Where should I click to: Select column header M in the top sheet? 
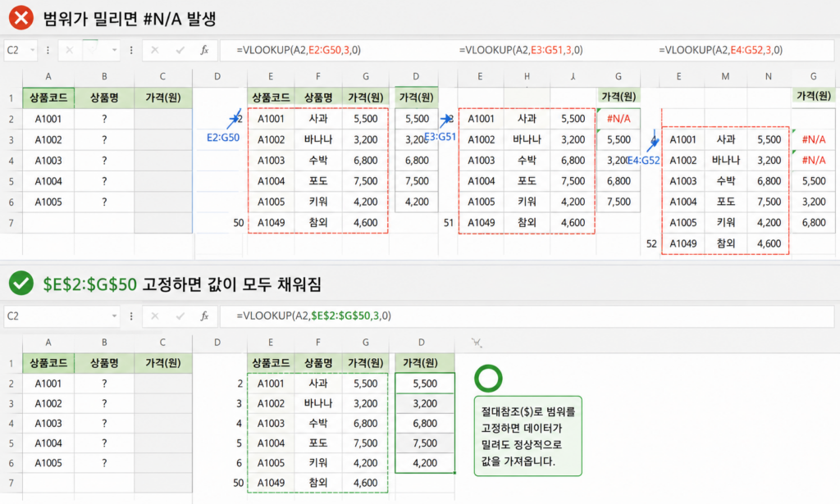coord(725,76)
